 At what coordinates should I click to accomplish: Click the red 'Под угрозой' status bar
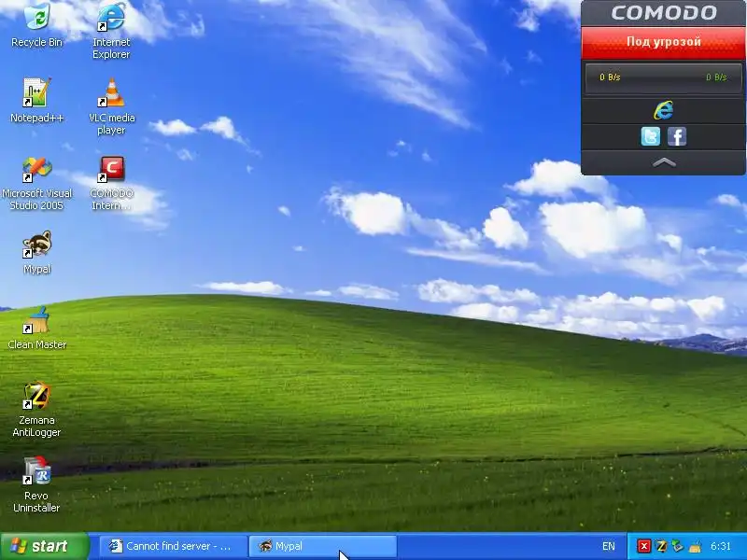point(663,42)
